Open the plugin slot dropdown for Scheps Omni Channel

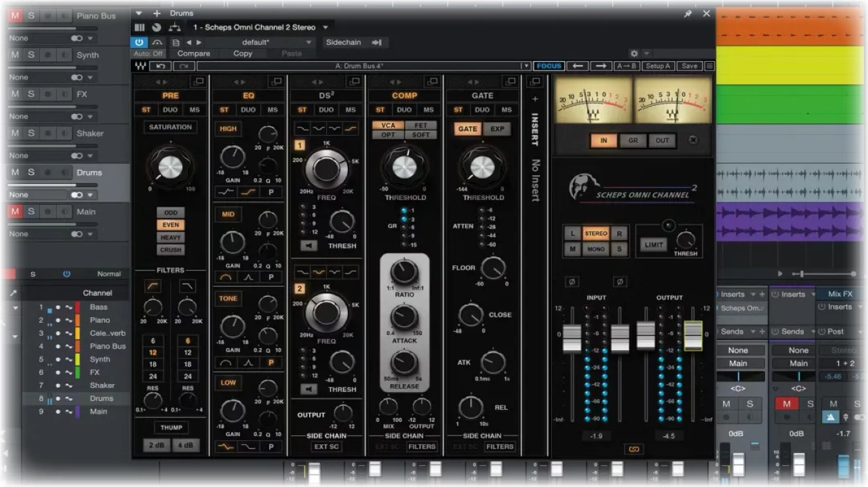[325, 27]
